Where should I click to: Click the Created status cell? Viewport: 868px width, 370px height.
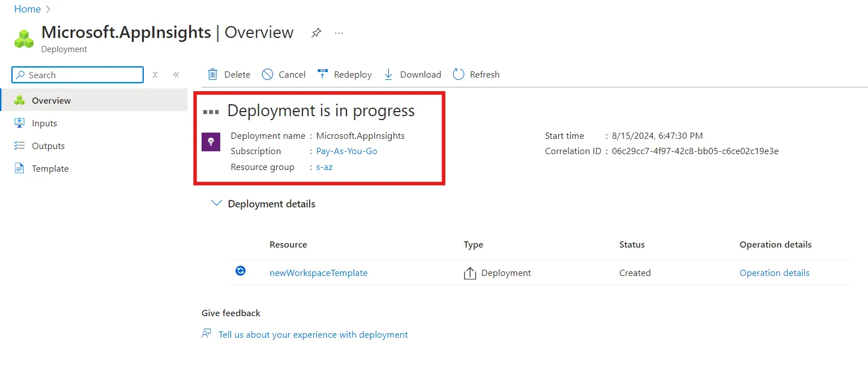635,273
